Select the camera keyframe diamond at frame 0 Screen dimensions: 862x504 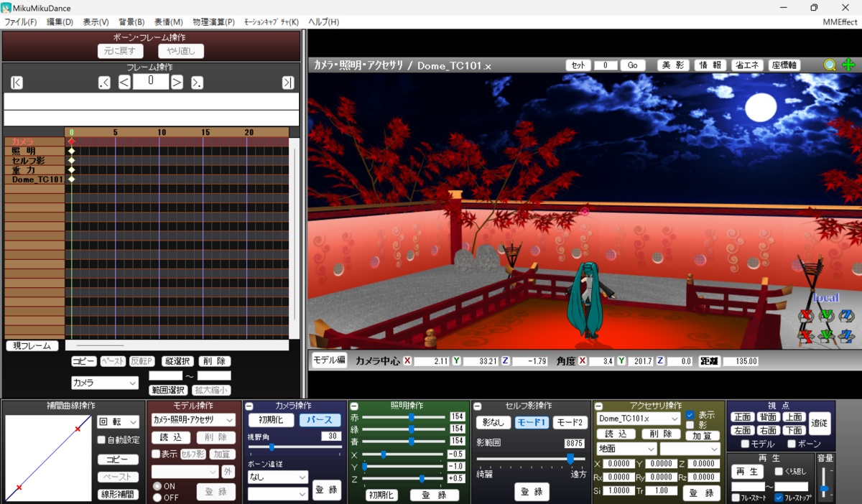(x=71, y=141)
